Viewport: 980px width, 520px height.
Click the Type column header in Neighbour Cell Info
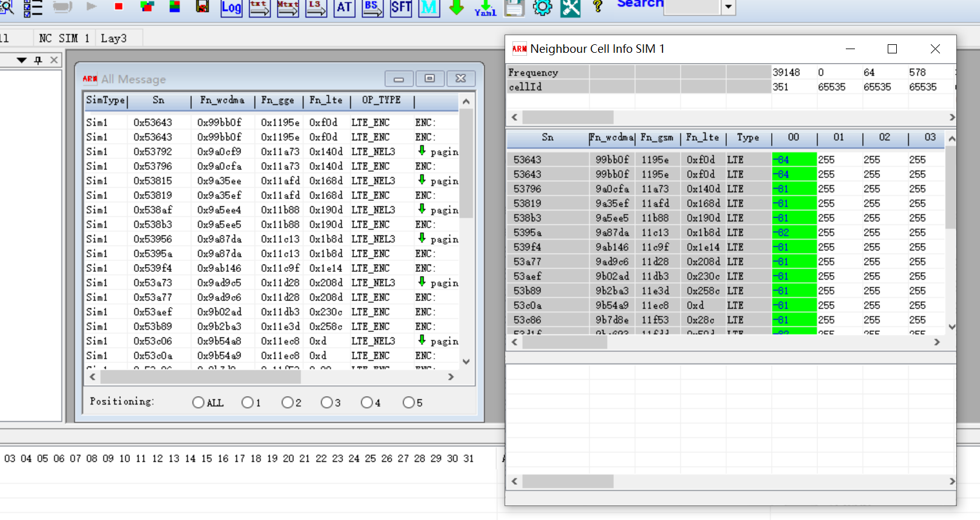pos(748,138)
